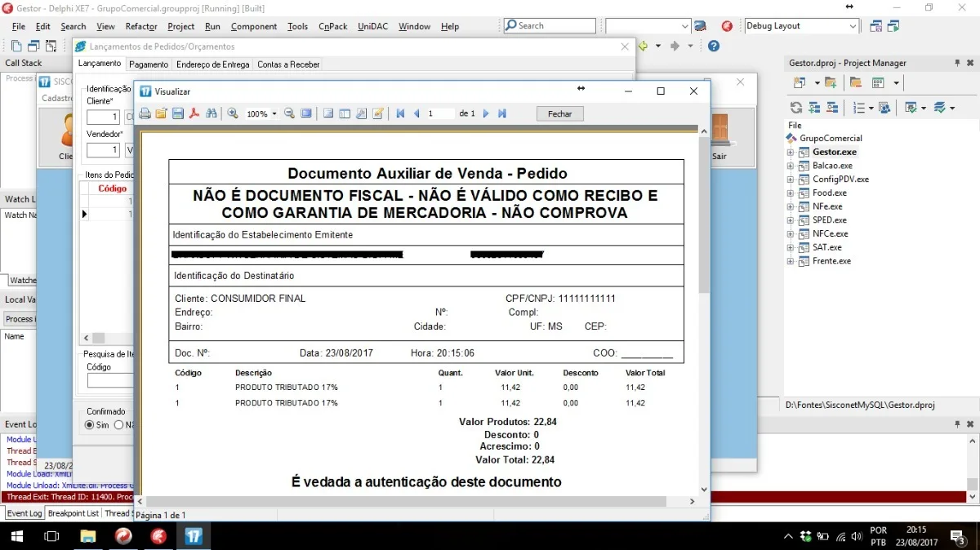Expand the Gestor.exe project node

791,153
